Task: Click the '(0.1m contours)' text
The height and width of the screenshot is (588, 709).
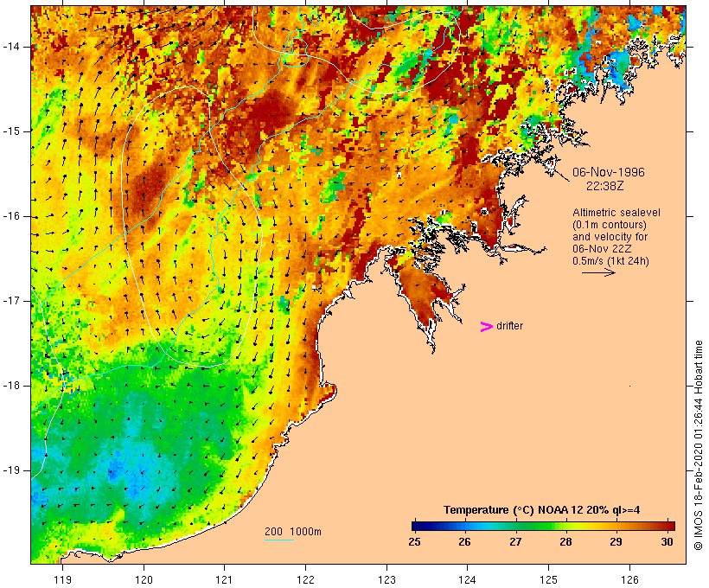Action: click(609, 225)
